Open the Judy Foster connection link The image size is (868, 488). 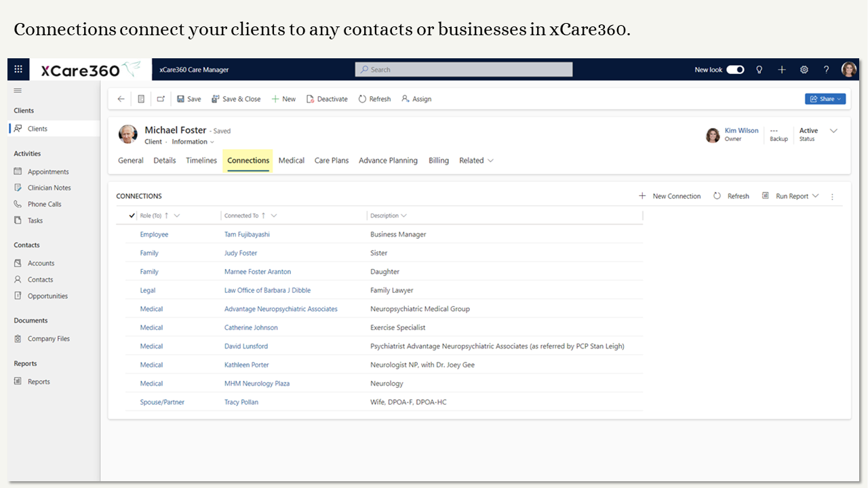241,253
